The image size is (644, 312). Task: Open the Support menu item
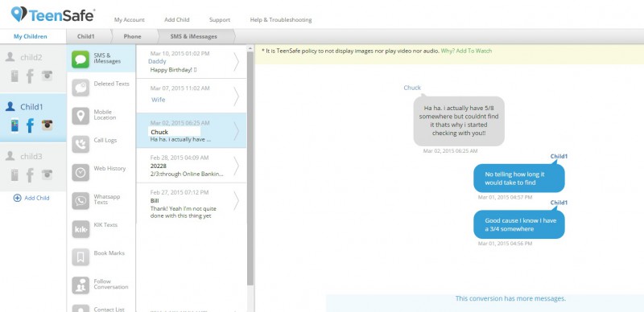(x=220, y=20)
